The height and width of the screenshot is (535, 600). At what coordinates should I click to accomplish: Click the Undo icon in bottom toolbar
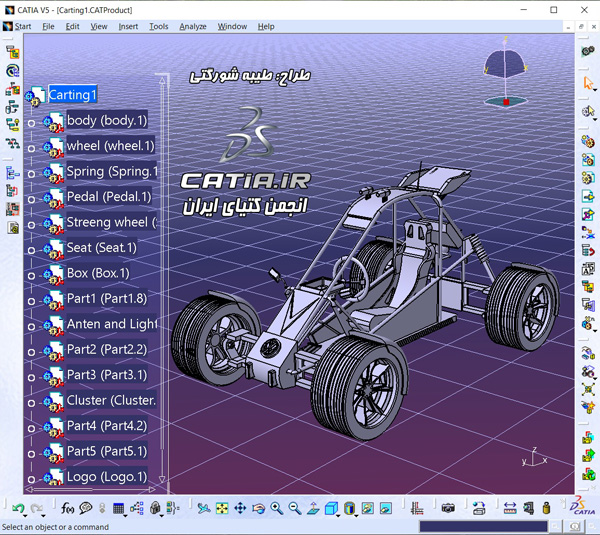tap(17, 508)
